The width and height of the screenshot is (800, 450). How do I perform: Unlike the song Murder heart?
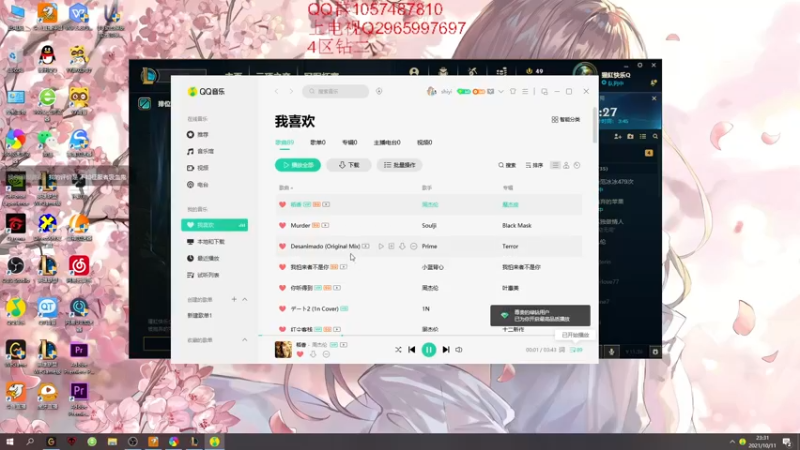click(x=282, y=226)
